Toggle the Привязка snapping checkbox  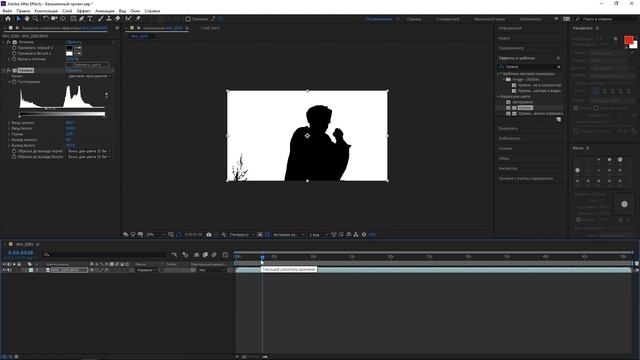(188, 19)
